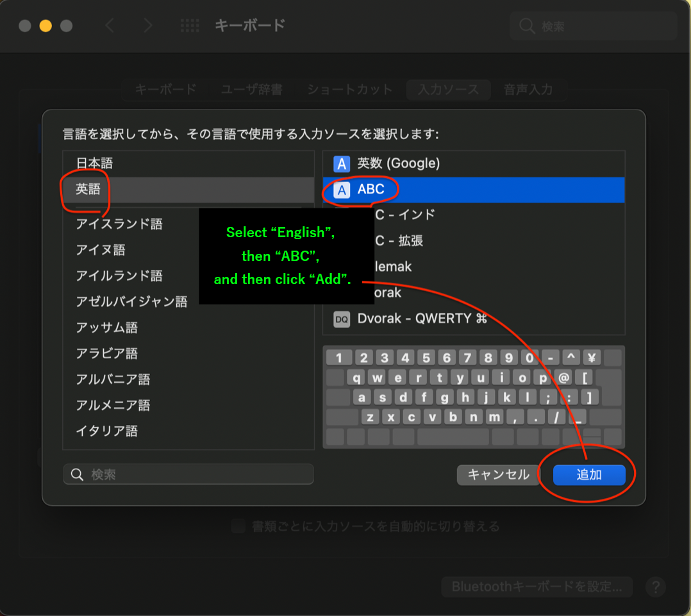Switch to the ショートカット tab
691x616 pixels.
349,90
